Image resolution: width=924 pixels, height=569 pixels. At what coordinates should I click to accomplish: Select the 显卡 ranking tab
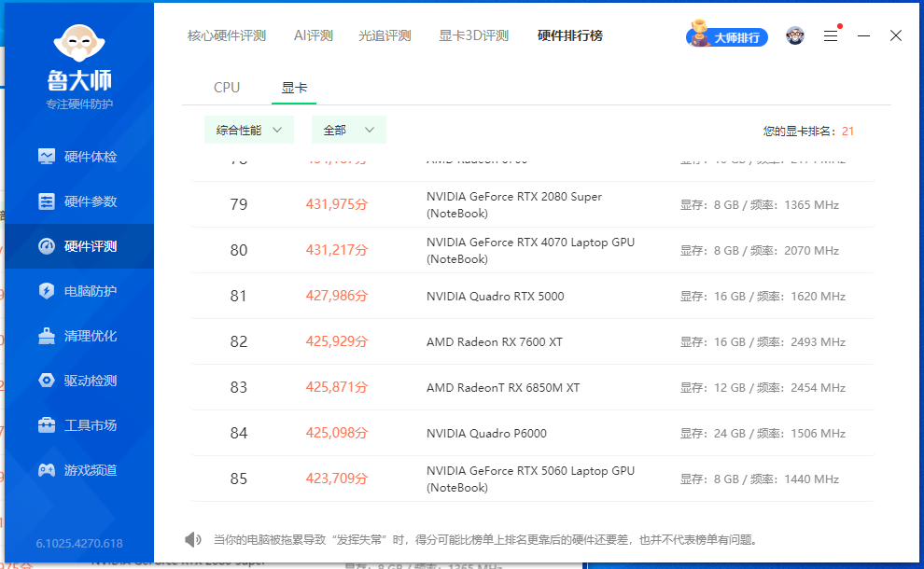(x=294, y=88)
